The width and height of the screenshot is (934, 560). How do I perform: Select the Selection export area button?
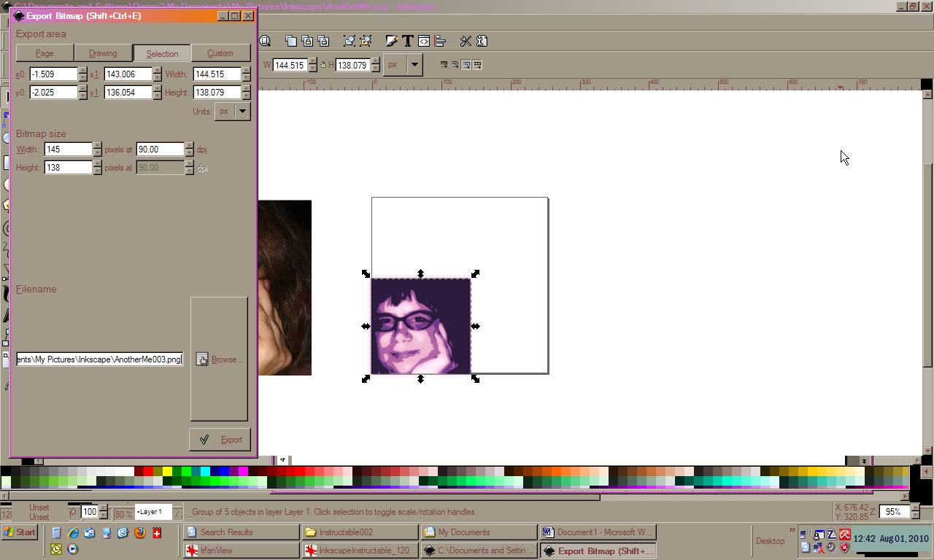[162, 53]
